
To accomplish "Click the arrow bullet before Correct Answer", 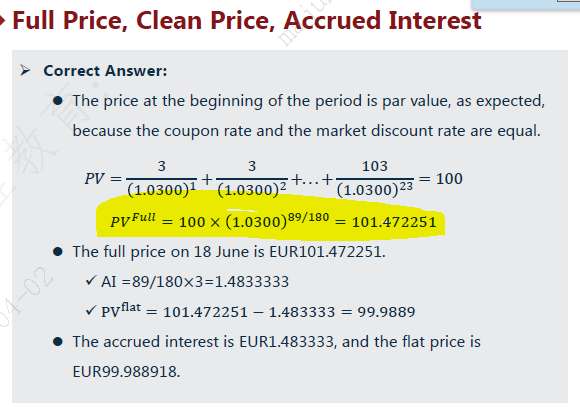I will point(25,71).
